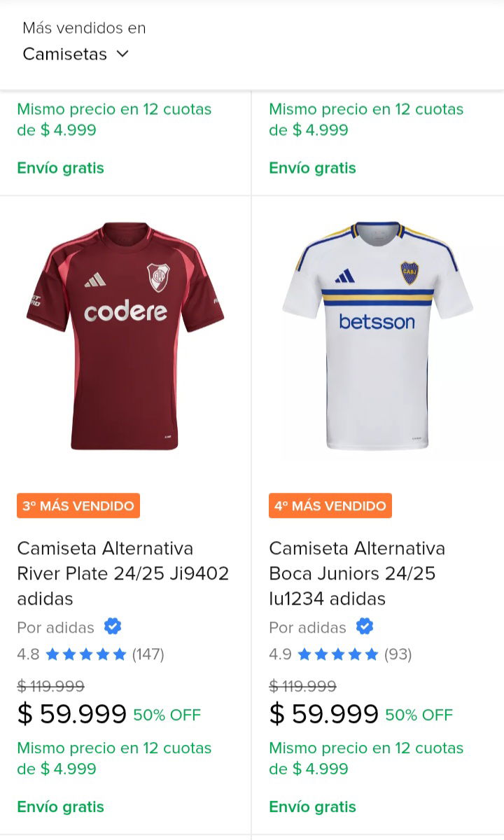Tap the '4º MÁS VENDIDO' badge
504x840 pixels.
(330, 506)
